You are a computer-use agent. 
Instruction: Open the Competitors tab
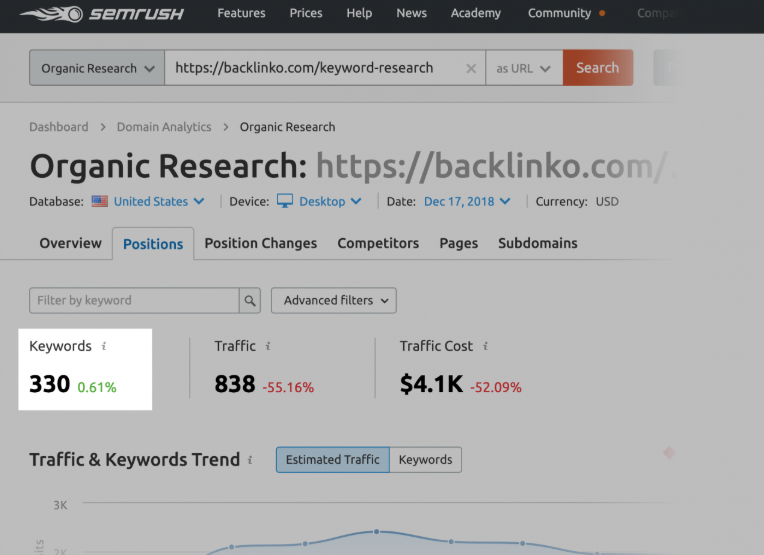pos(378,243)
